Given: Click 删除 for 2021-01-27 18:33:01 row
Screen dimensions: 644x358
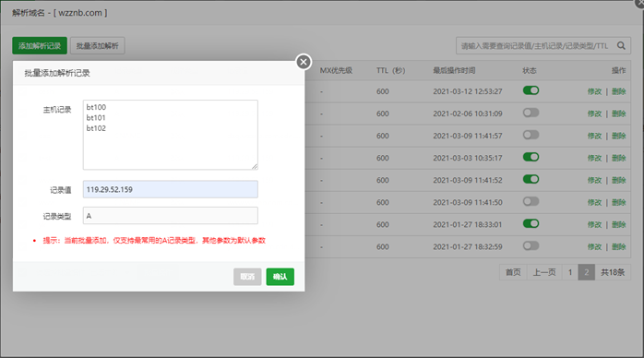Looking at the screenshot, I should (619, 224).
